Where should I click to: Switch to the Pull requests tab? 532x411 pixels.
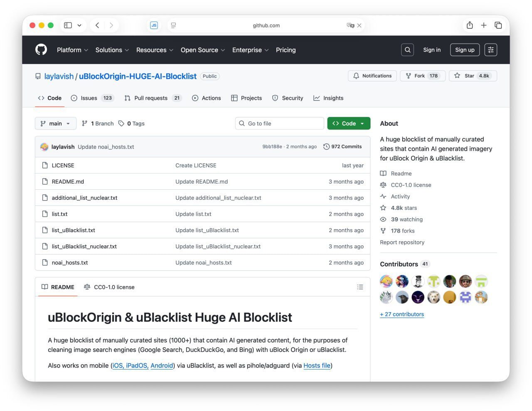coord(151,98)
